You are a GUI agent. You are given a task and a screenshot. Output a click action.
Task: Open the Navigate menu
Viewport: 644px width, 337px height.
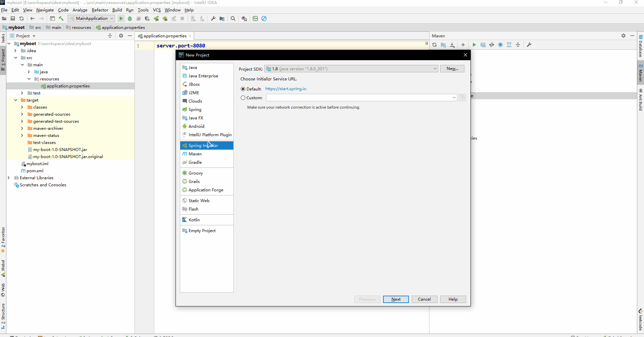click(45, 10)
